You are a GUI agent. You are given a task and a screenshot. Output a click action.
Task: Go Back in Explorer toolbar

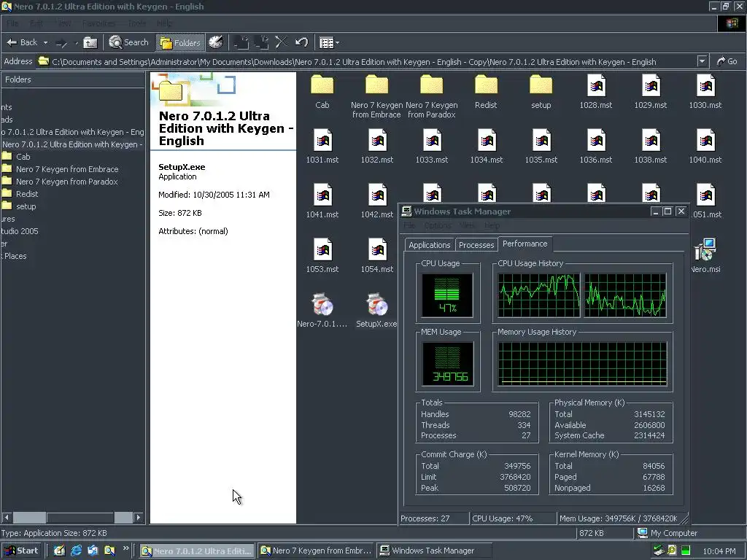coord(22,42)
